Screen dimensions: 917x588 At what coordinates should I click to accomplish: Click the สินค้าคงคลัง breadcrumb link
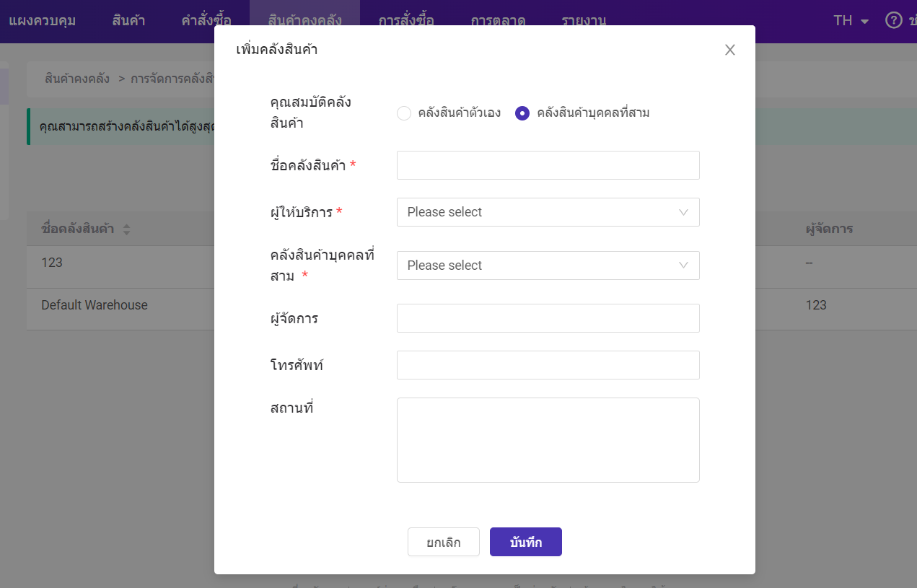(x=77, y=79)
